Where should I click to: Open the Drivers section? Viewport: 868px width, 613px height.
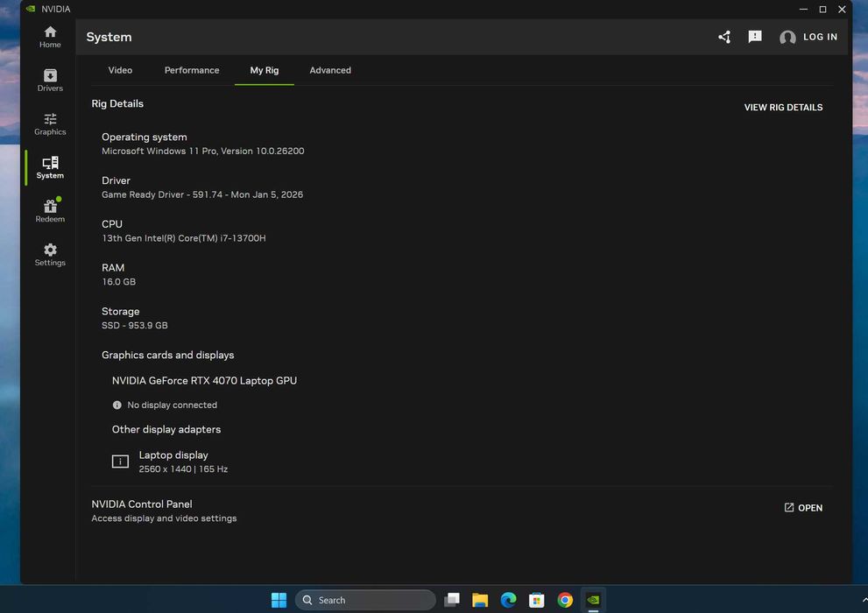tap(50, 81)
